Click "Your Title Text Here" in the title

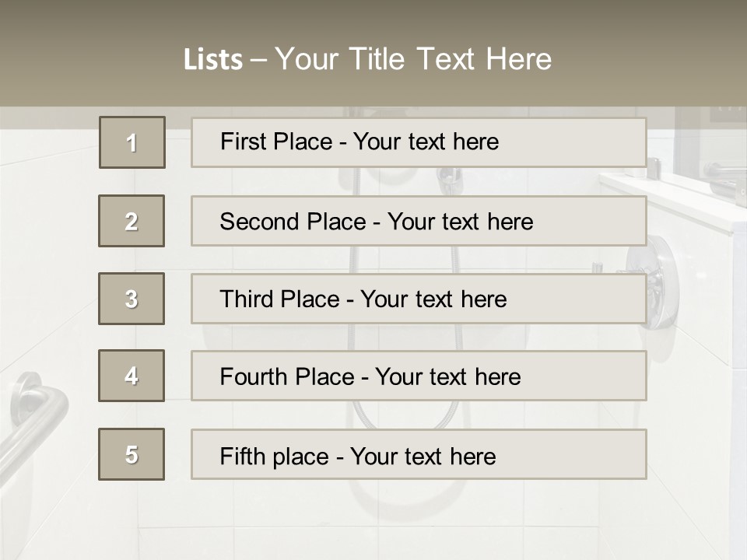pos(413,60)
